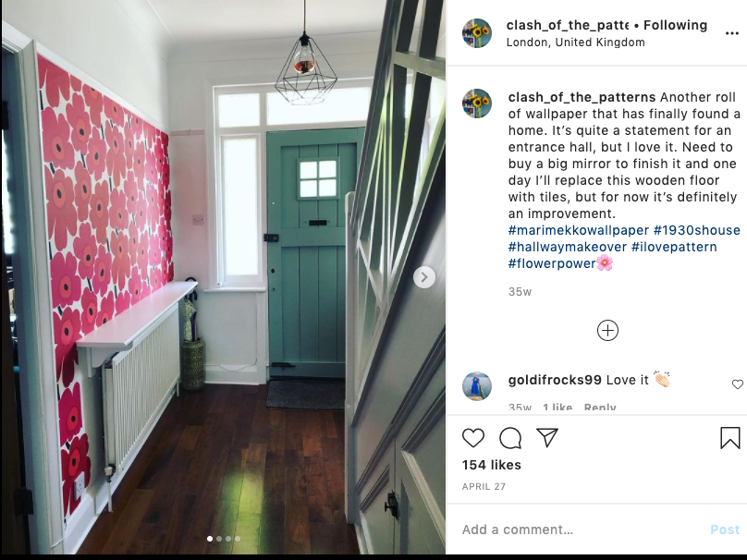Open the #hallwaymakeover hashtag link
747x560 pixels.
click(568, 247)
